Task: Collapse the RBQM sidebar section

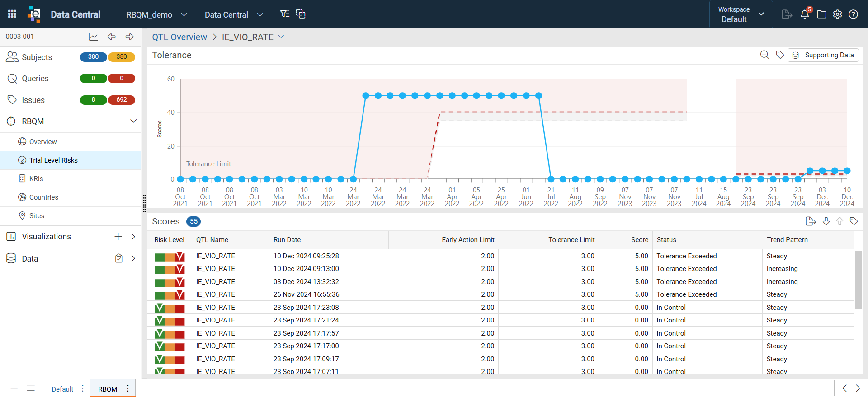Action: (133, 121)
